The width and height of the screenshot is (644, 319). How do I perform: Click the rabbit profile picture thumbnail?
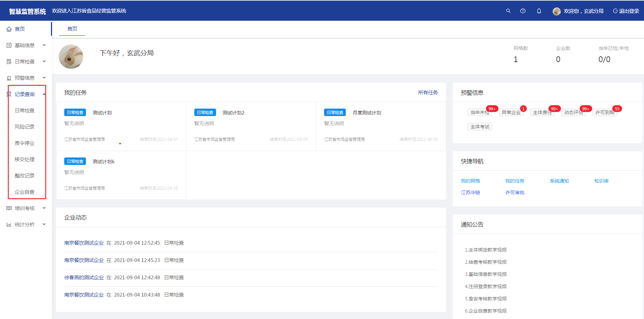[71, 57]
